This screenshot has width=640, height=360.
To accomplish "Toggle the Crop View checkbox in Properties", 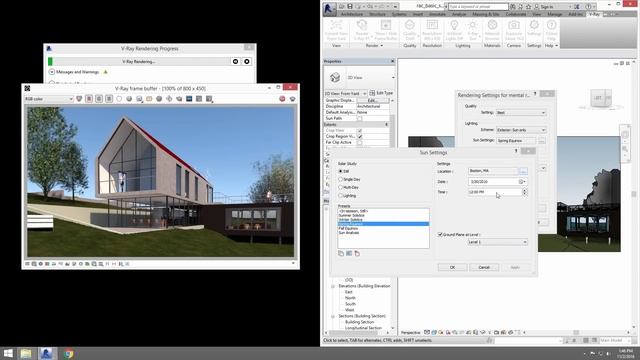I will pos(360,131).
